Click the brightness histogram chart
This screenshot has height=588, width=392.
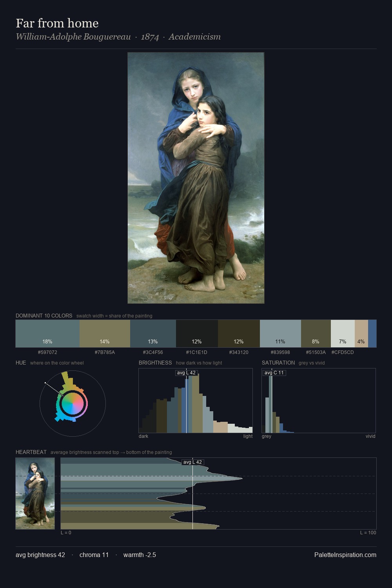click(x=196, y=401)
